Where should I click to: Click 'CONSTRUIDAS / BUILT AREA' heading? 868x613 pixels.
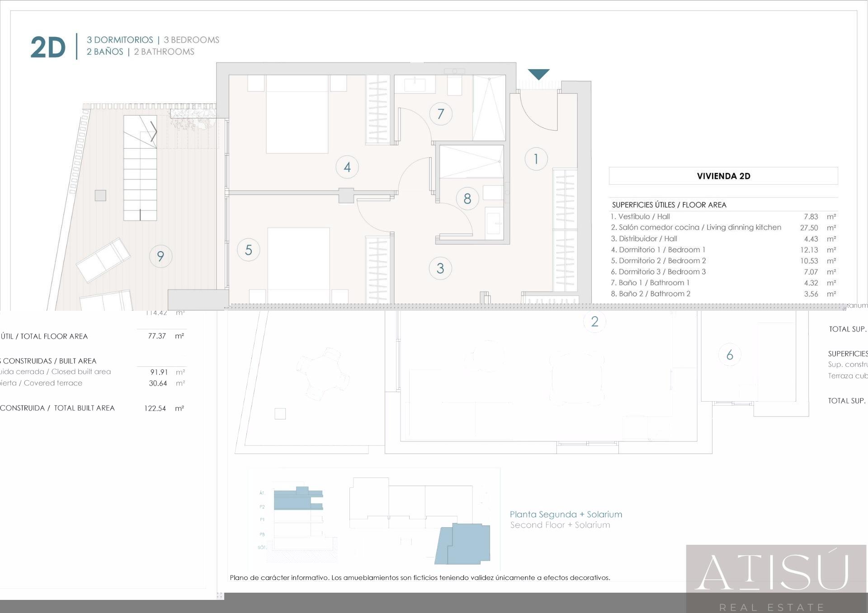point(50,361)
